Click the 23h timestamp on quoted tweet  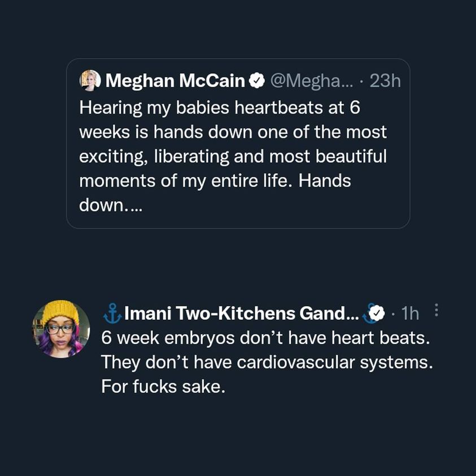(x=385, y=81)
